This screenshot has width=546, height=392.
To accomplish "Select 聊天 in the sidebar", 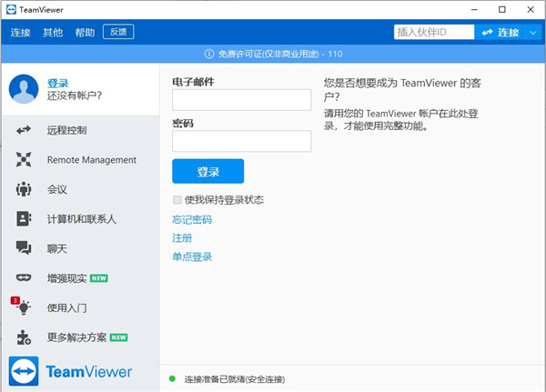I will click(x=81, y=248).
